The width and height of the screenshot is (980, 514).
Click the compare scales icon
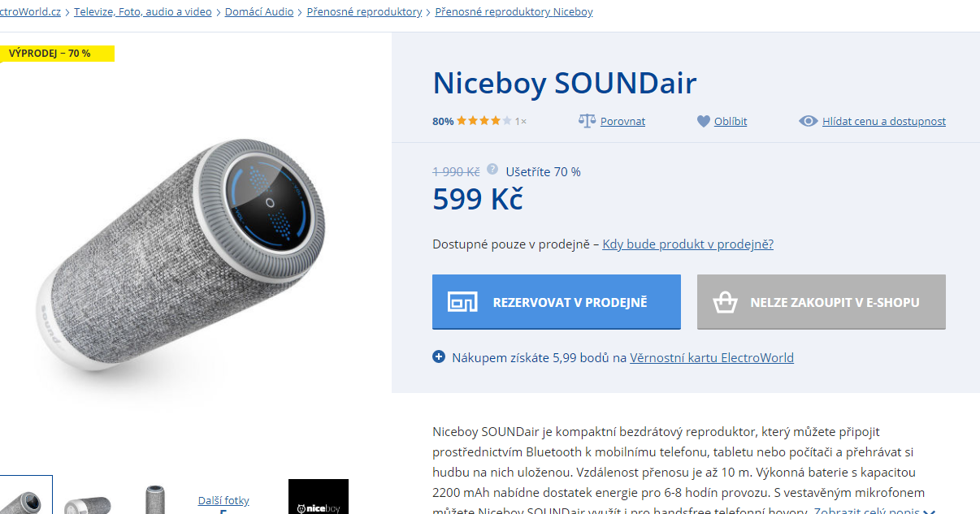coord(587,121)
